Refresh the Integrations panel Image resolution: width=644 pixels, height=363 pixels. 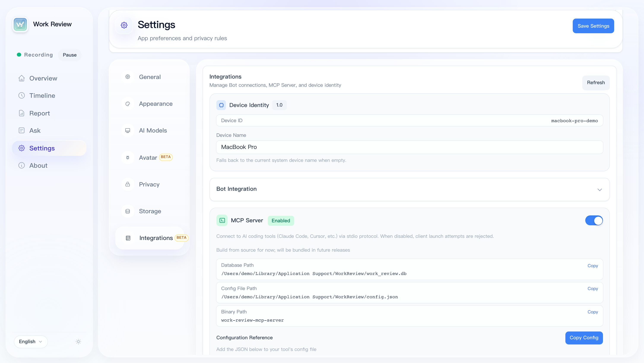(x=596, y=82)
